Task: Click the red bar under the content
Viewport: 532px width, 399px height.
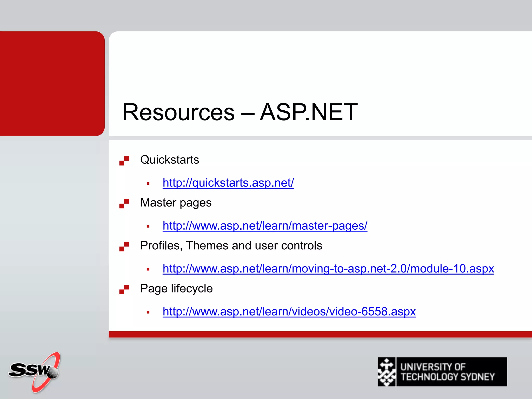Action: pyautogui.click(x=320, y=334)
